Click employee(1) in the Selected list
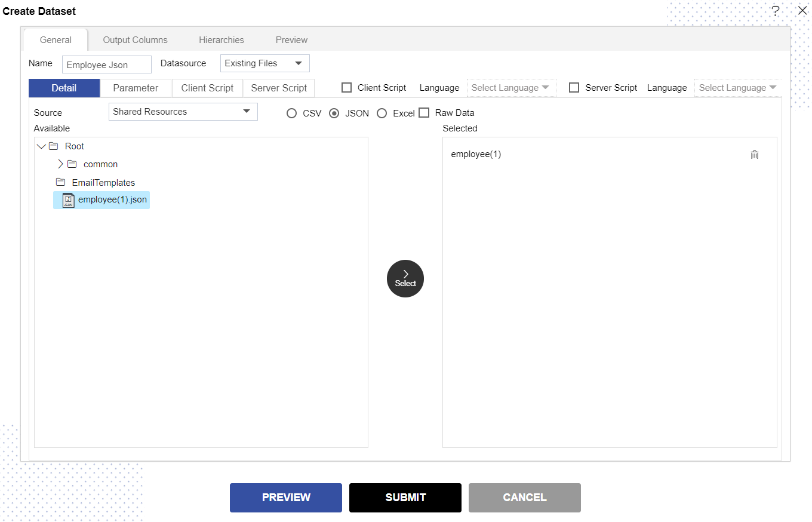The image size is (812, 522). pos(476,154)
